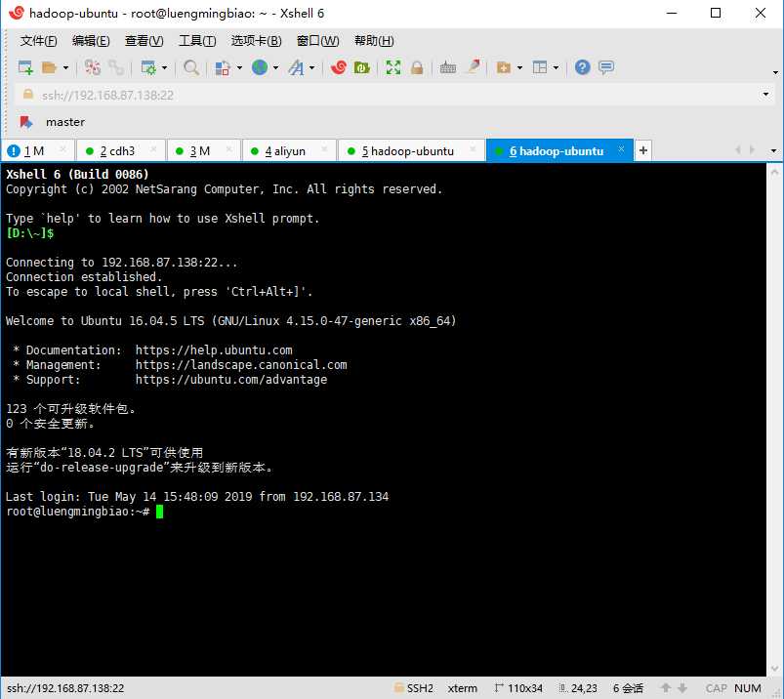Launch Xmanager from the red swirl icon
The width and height of the screenshot is (784, 699).
tap(339, 67)
